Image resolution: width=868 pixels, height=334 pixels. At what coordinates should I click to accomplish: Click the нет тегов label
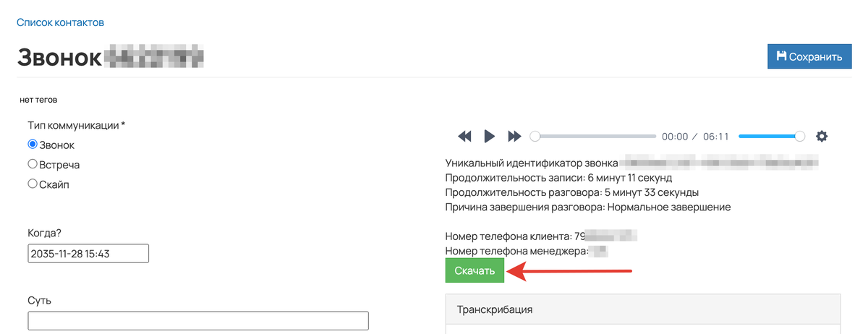coord(38,100)
